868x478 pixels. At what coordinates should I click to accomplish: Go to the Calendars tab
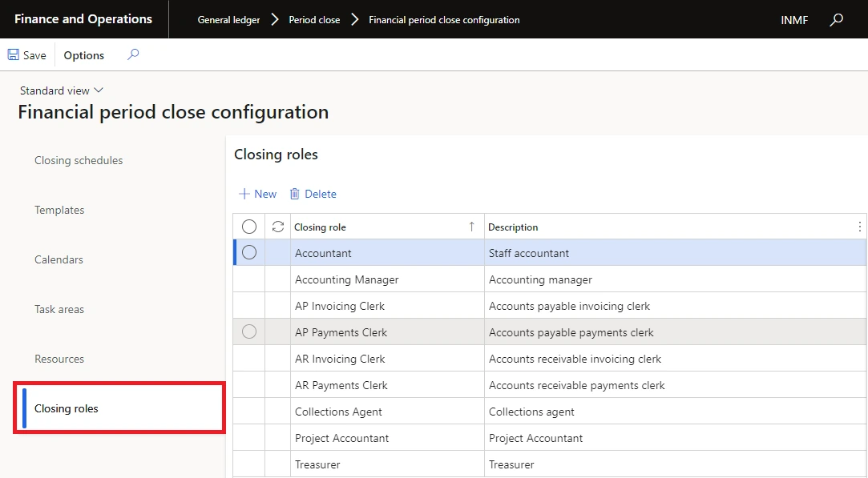[59, 259]
